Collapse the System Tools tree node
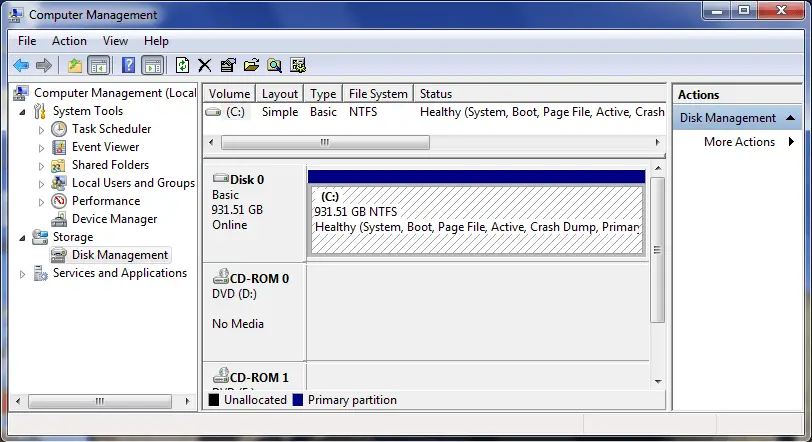 (x=23, y=111)
